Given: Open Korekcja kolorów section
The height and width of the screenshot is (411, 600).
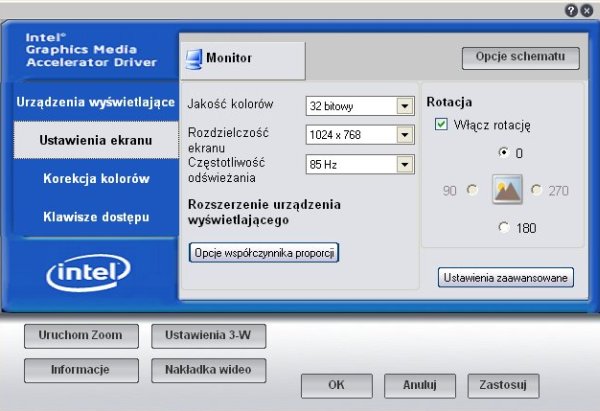Looking at the screenshot, I should click(96, 178).
